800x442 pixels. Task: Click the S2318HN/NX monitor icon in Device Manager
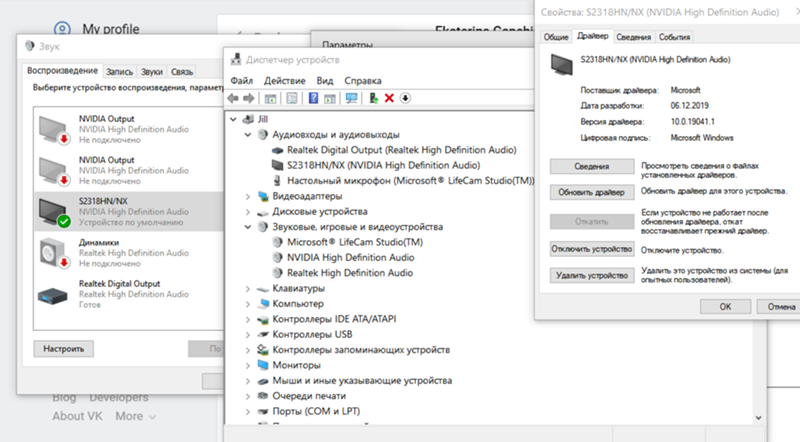[278, 165]
